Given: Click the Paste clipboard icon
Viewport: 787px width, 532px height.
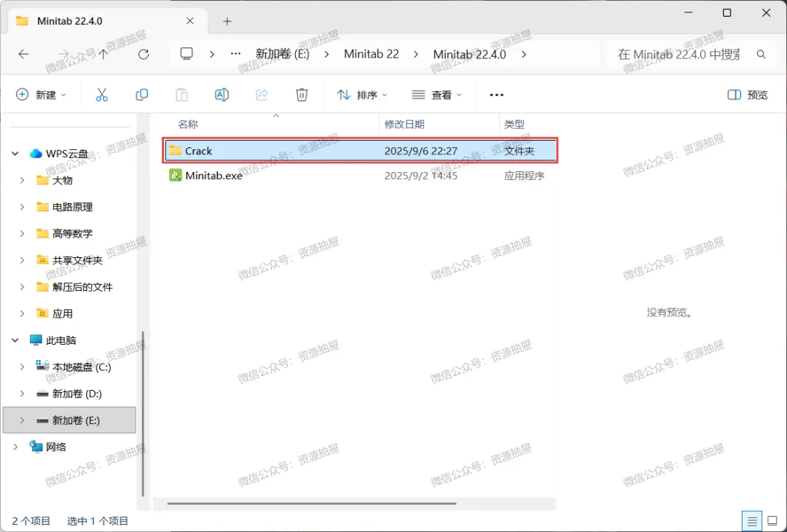Looking at the screenshot, I should point(181,95).
